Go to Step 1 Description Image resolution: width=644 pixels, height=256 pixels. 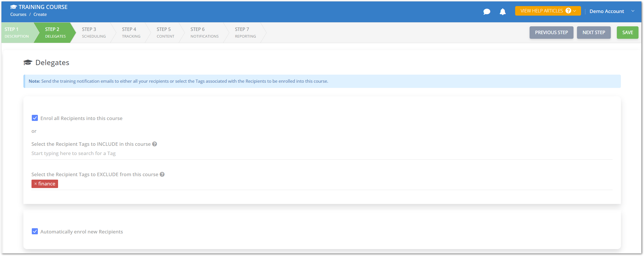coord(17,32)
